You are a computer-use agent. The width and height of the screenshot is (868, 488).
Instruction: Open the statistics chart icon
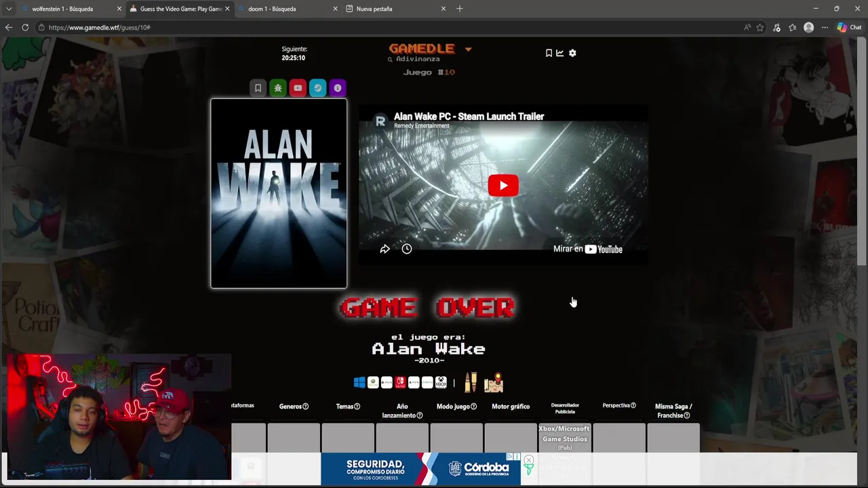coord(560,53)
